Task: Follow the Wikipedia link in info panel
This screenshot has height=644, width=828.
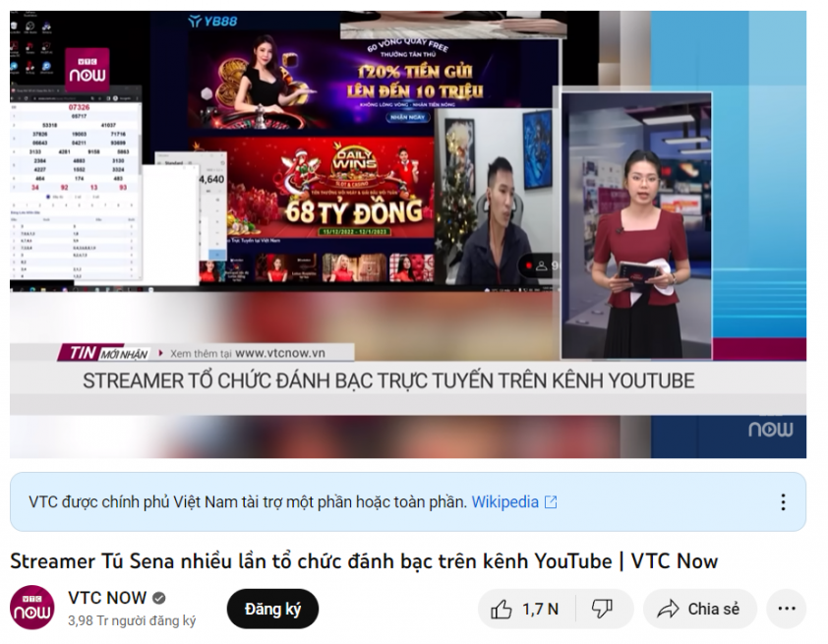Action: pos(504,501)
